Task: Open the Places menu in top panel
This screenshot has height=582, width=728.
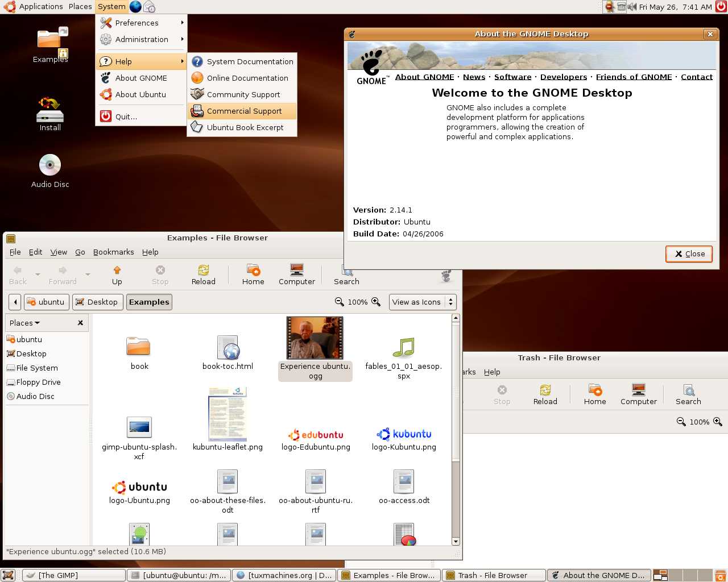Action: pyautogui.click(x=80, y=7)
